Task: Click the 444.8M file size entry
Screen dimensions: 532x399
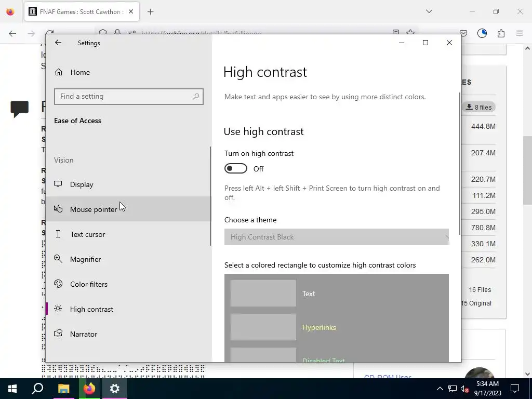Action: pyautogui.click(x=483, y=126)
